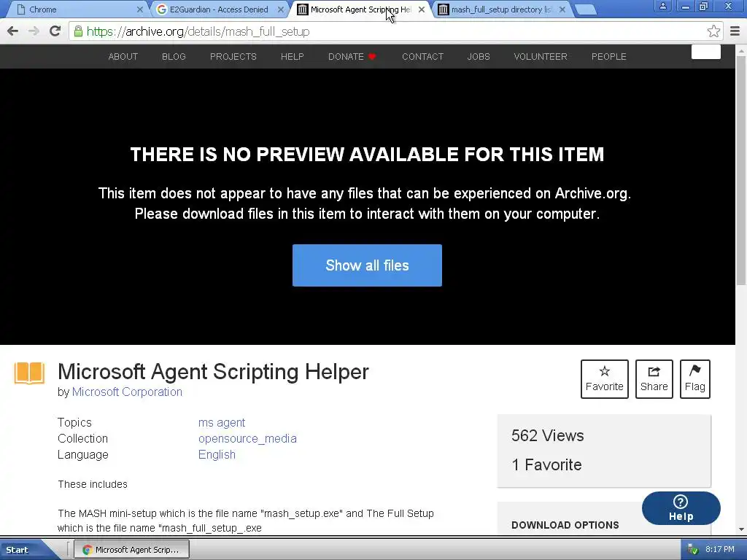
Task: Click the Microsoft Agent Scripting Helper title
Action: pos(213,372)
